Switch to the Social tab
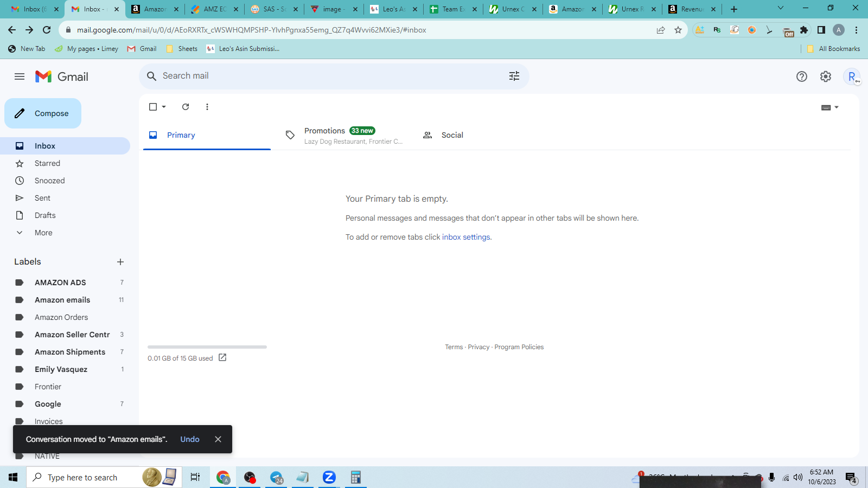Image resolution: width=868 pixels, height=488 pixels. click(482, 135)
